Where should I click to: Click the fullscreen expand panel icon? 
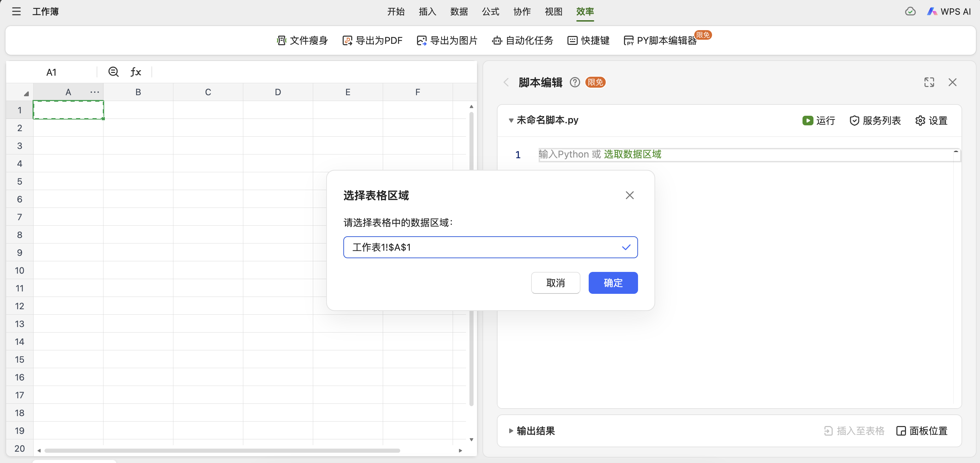pos(929,82)
